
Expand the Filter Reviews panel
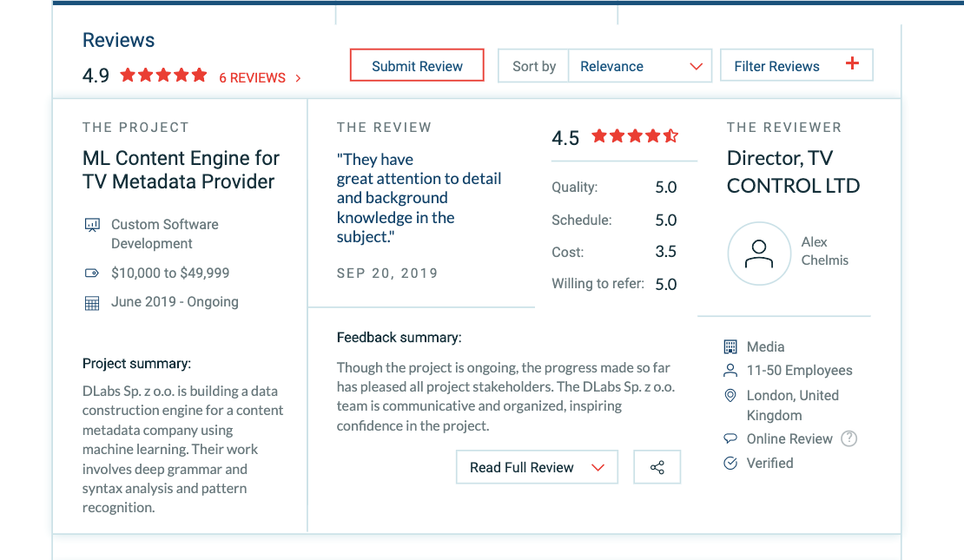coord(796,65)
